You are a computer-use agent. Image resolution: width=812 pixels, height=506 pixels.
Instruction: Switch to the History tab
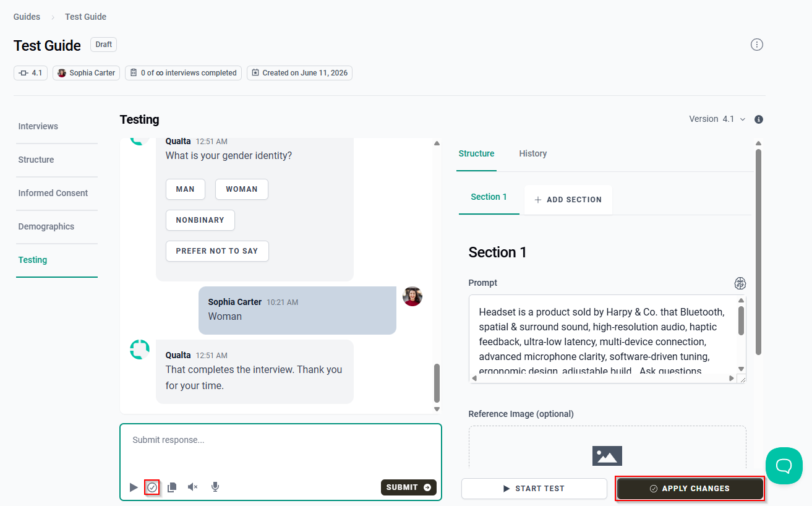[x=533, y=154]
